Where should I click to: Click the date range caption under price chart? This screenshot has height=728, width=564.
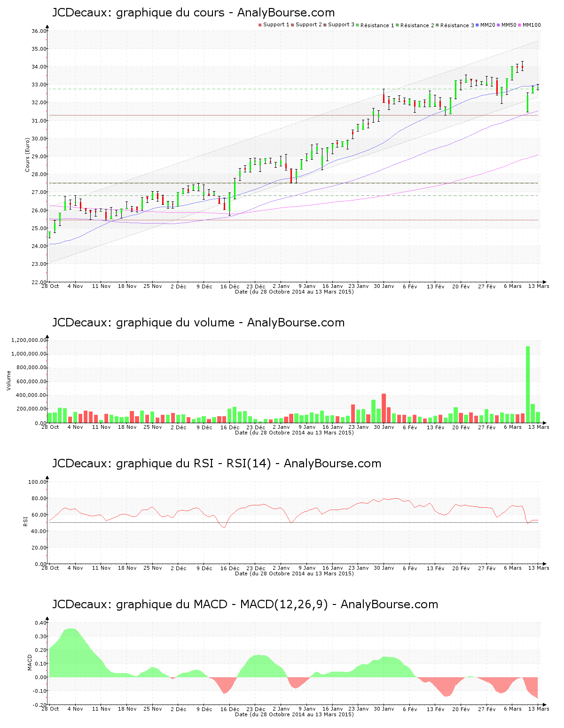click(294, 292)
